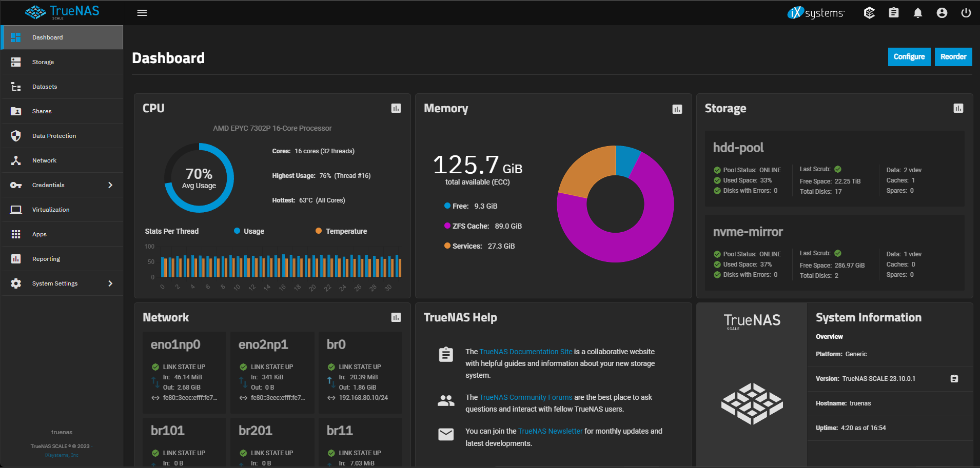
Task: Click the Reporting chart sidebar icon
Action: [16, 259]
